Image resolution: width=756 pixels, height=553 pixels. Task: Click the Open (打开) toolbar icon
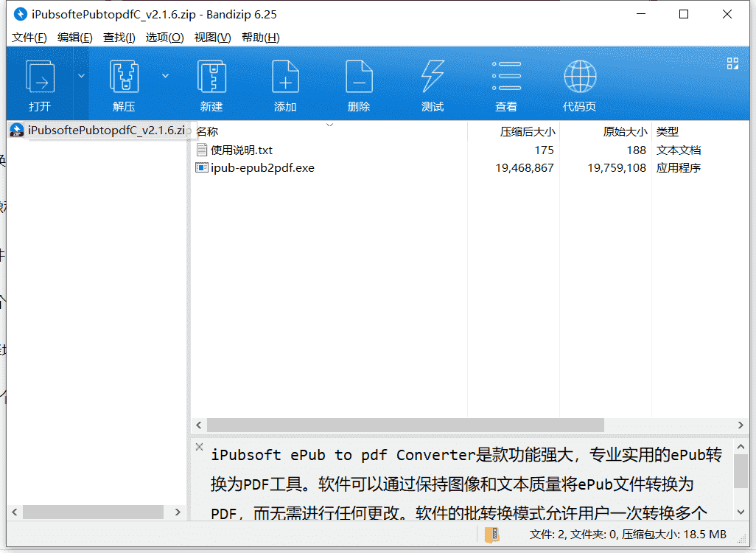coord(40,77)
